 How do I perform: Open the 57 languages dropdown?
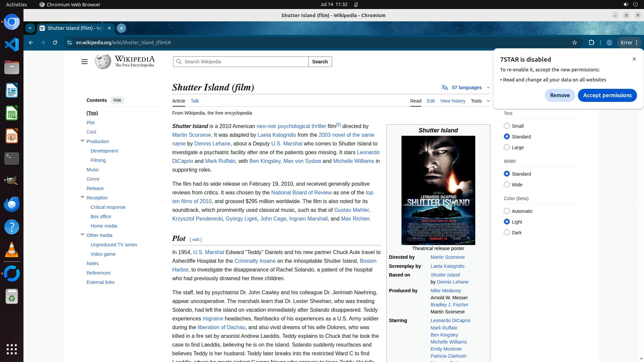click(466, 87)
